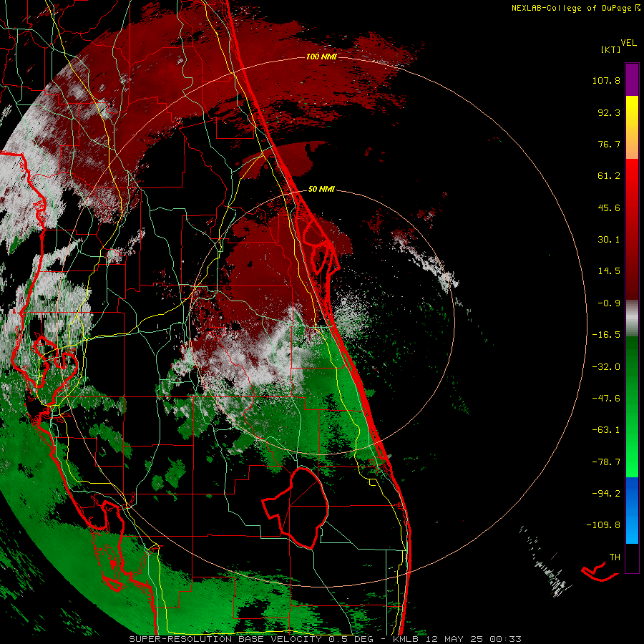644x644 pixels.
Task: Click the 45.6 velocity scale value
Action: (x=609, y=208)
